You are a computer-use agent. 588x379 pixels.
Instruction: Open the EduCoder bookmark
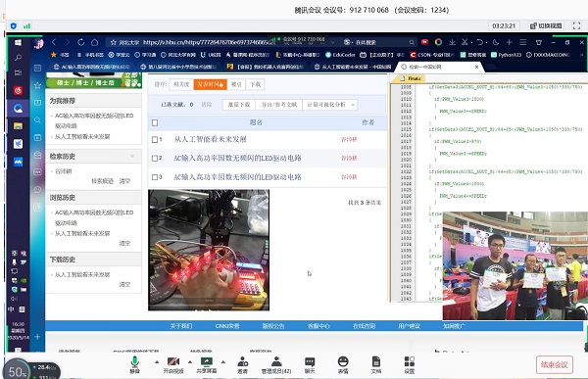pyautogui.click(x=340, y=55)
